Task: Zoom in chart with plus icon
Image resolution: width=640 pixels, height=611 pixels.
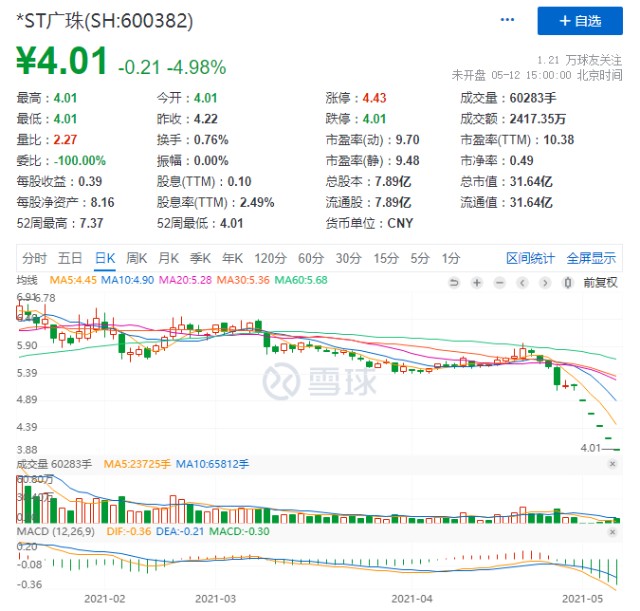Action: tap(476, 282)
